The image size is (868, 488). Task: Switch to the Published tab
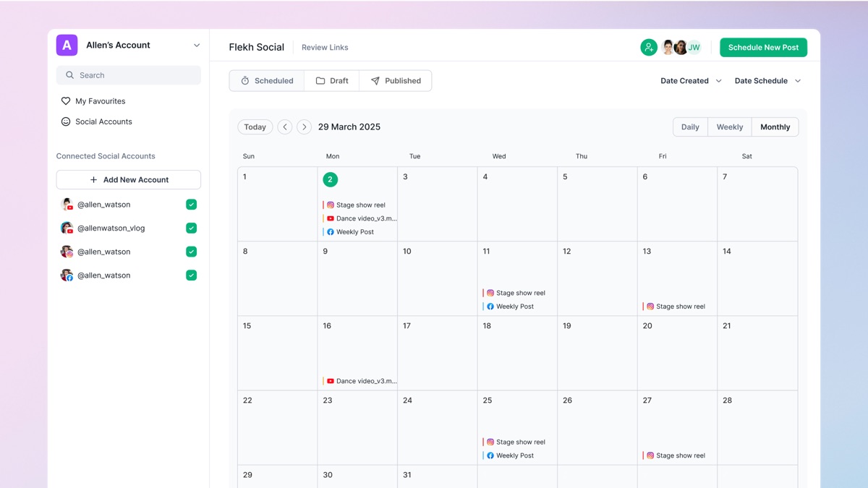396,81
